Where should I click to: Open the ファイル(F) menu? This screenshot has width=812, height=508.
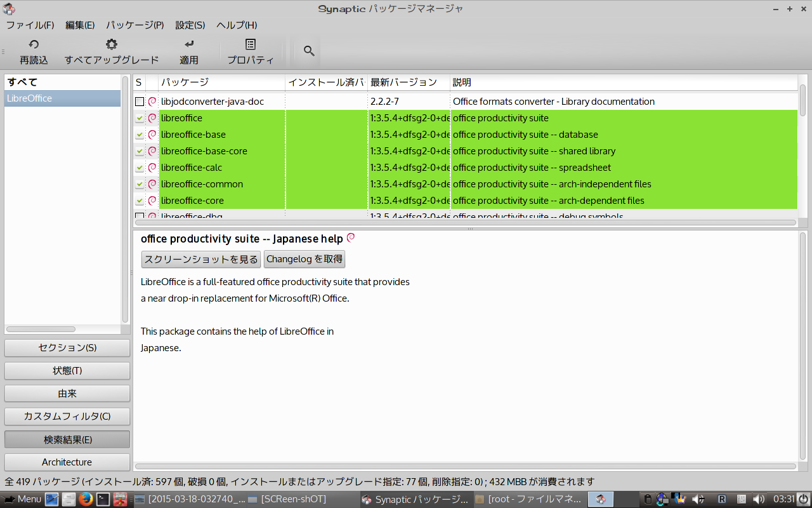point(30,25)
